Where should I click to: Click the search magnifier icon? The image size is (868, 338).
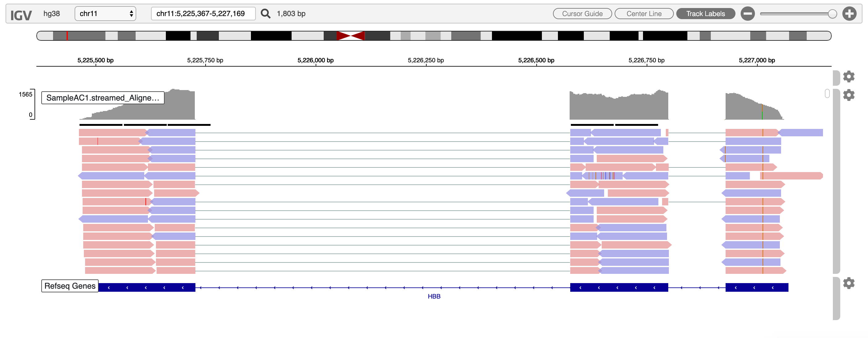pos(265,14)
